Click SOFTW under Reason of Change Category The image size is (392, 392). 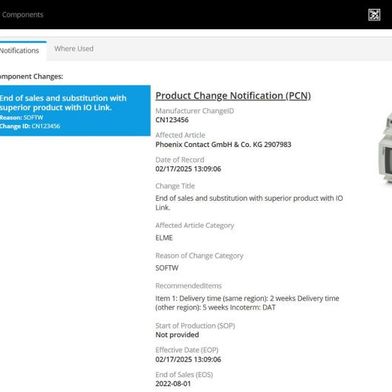[167, 268]
